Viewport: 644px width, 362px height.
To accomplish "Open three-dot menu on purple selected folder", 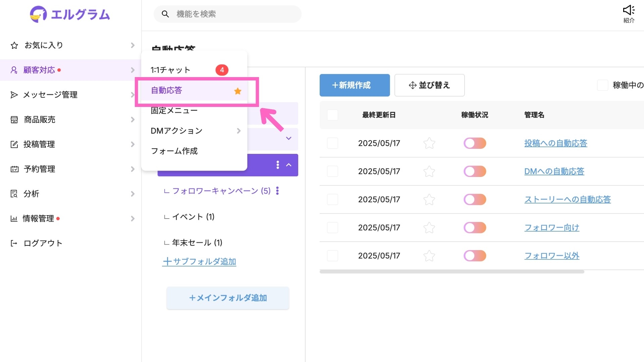I will (x=277, y=165).
